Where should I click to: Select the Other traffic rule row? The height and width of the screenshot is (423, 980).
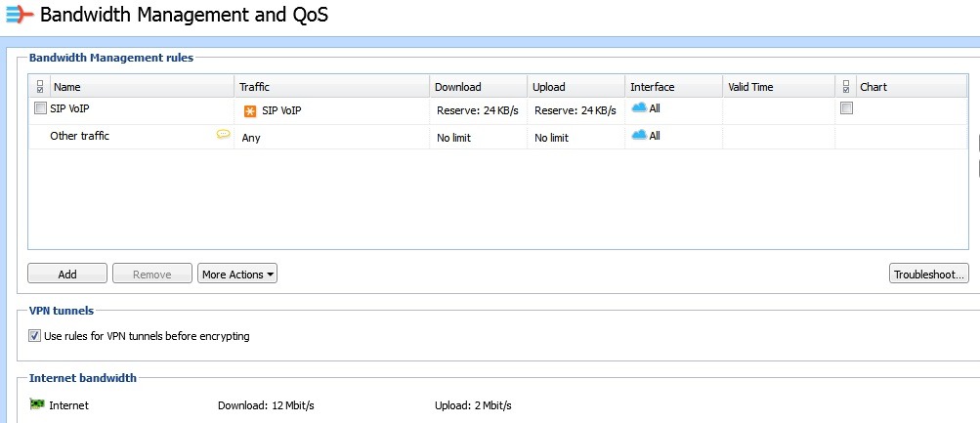point(80,137)
